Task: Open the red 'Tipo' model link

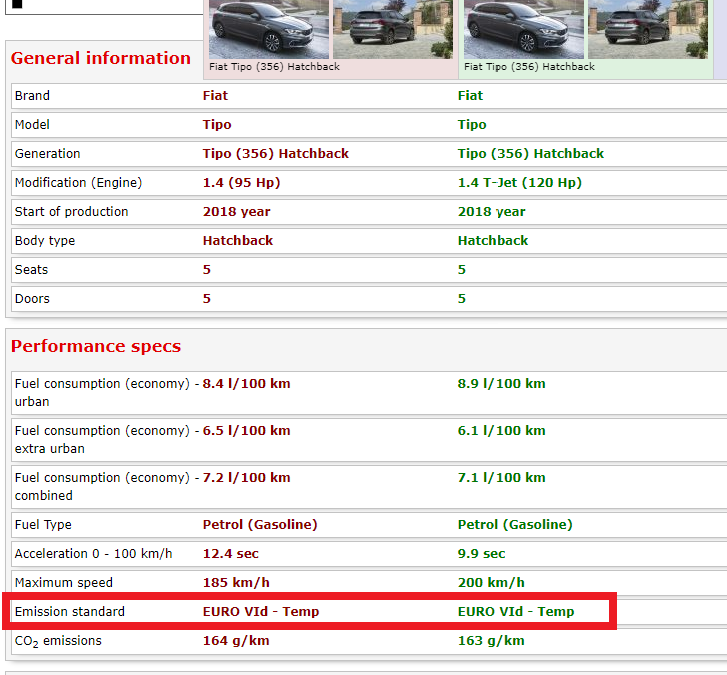Action: (x=217, y=125)
